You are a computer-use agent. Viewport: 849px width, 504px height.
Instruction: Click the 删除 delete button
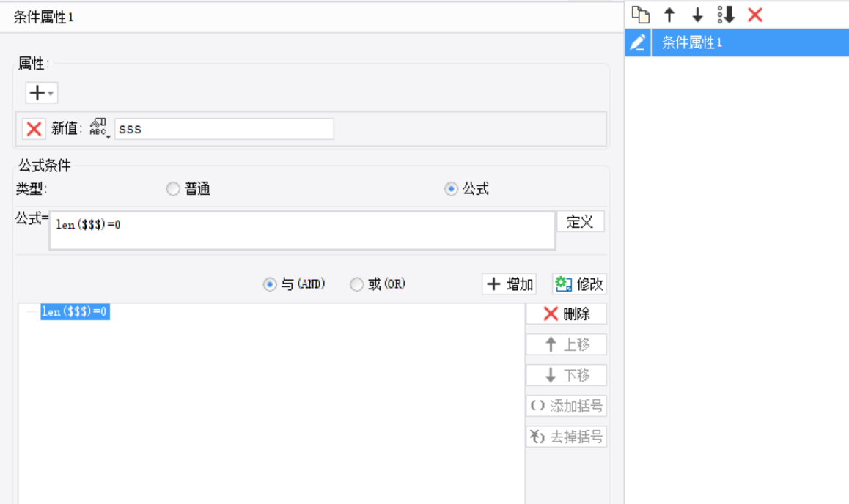click(x=566, y=314)
